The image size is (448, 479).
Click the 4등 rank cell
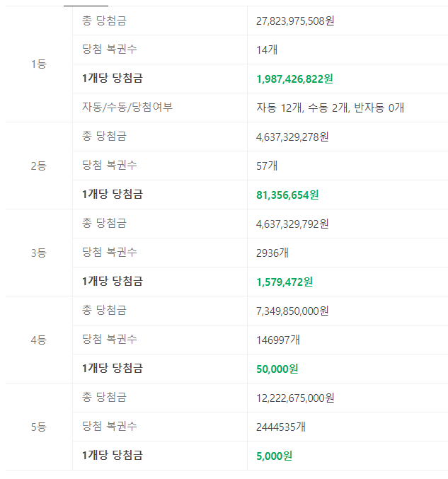click(38, 340)
